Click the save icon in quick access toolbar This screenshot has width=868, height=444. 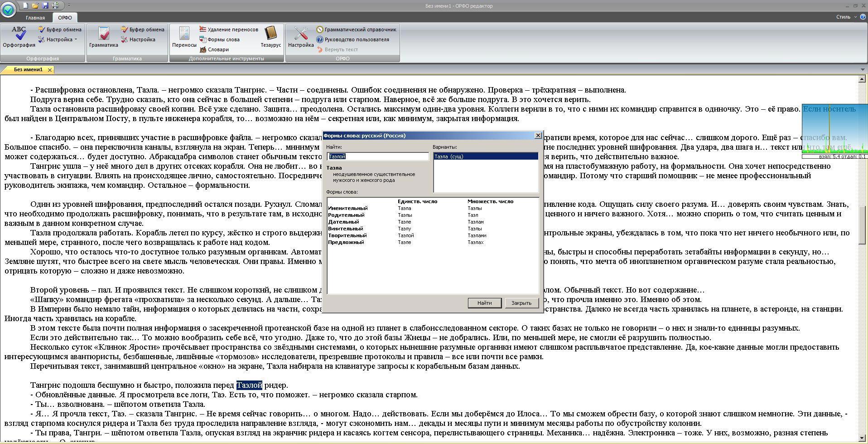point(45,6)
